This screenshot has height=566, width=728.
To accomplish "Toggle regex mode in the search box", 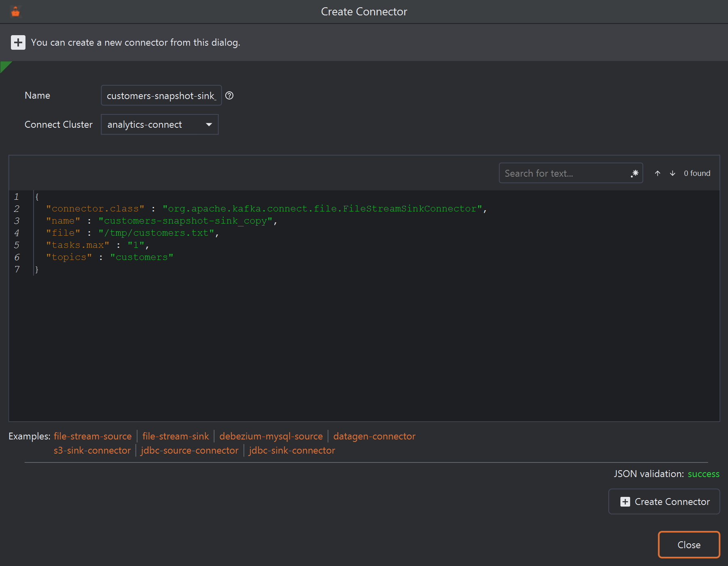I will point(634,173).
